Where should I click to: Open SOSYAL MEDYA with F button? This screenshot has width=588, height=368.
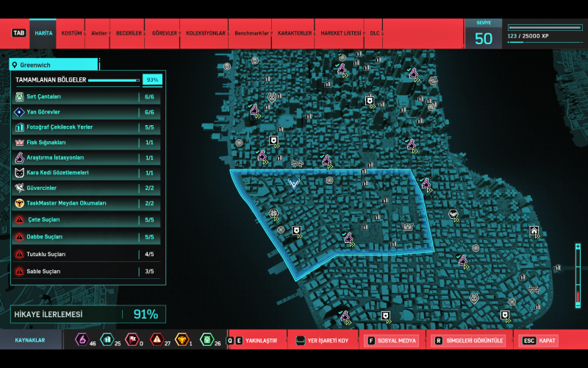click(392, 341)
